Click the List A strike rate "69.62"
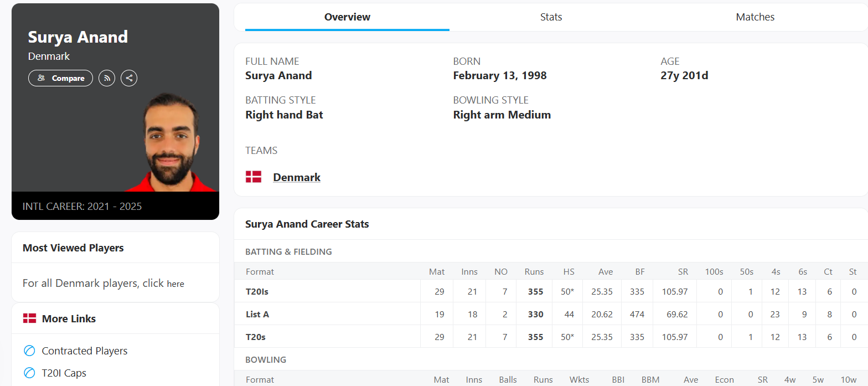This screenshot has height=386, width=868. click(x=678, y=314)
